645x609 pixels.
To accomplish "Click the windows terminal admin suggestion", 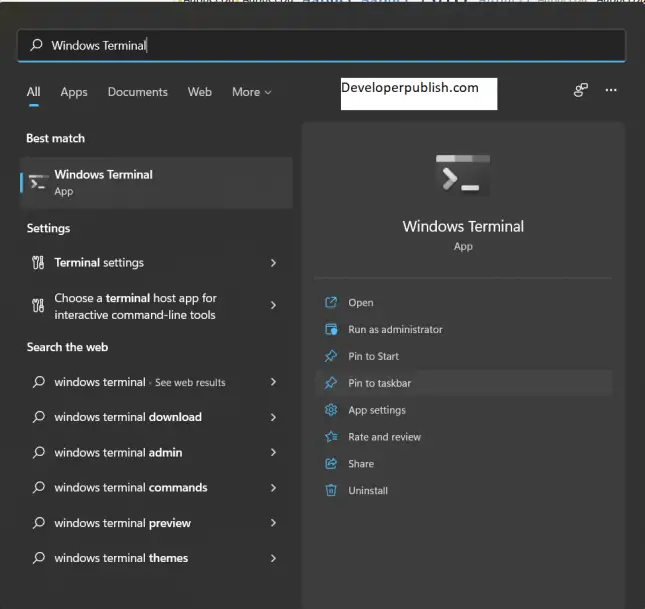I will click(x=155, y=452).
